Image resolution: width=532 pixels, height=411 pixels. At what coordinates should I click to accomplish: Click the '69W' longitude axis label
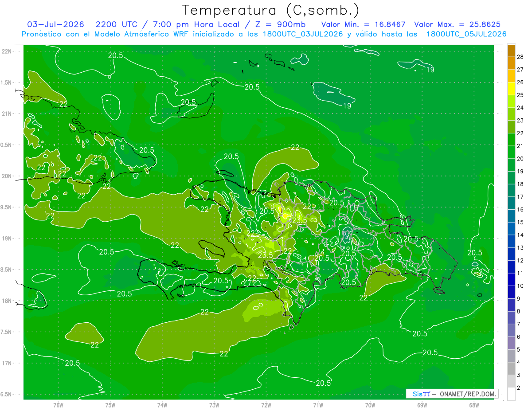[x=422, y=405]
